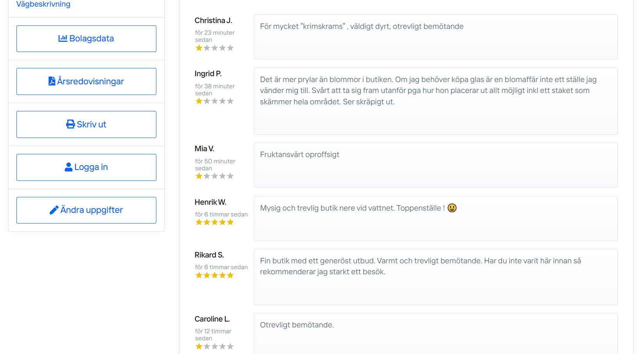Viewport: 644px width, 354px height.
Task: Open the Bolagsdata button
Action: click(x=86, y=39)
